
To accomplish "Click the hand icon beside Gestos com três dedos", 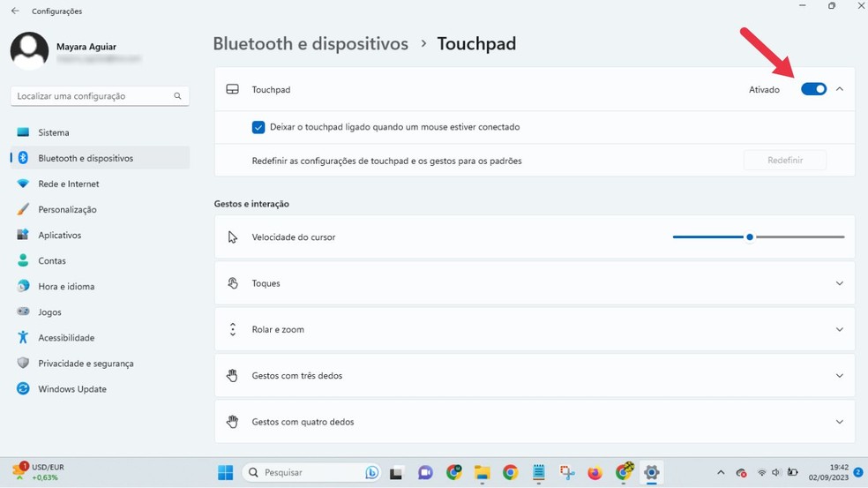I will click(233, 376).
